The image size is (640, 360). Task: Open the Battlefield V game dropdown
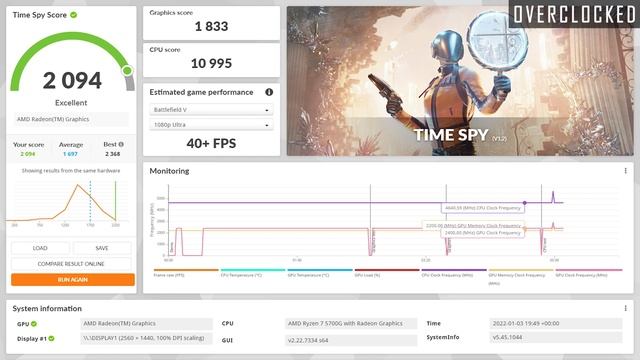(x=211, y=110)
